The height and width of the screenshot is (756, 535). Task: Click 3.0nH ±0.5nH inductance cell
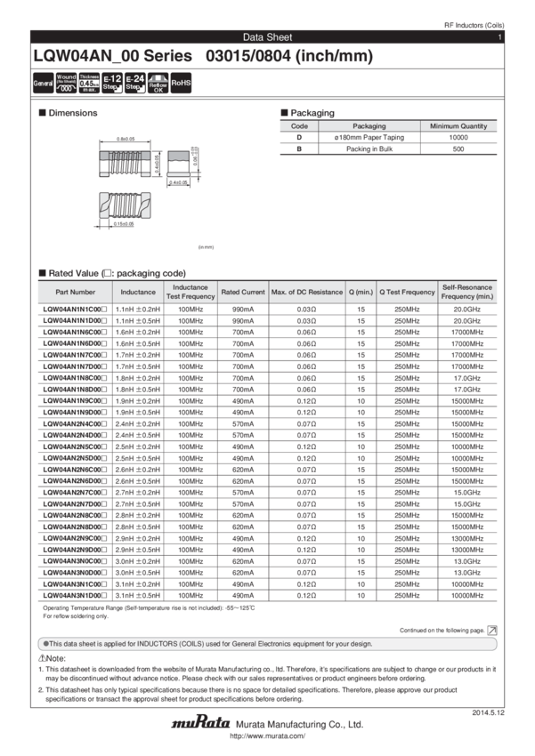[138, 573]
